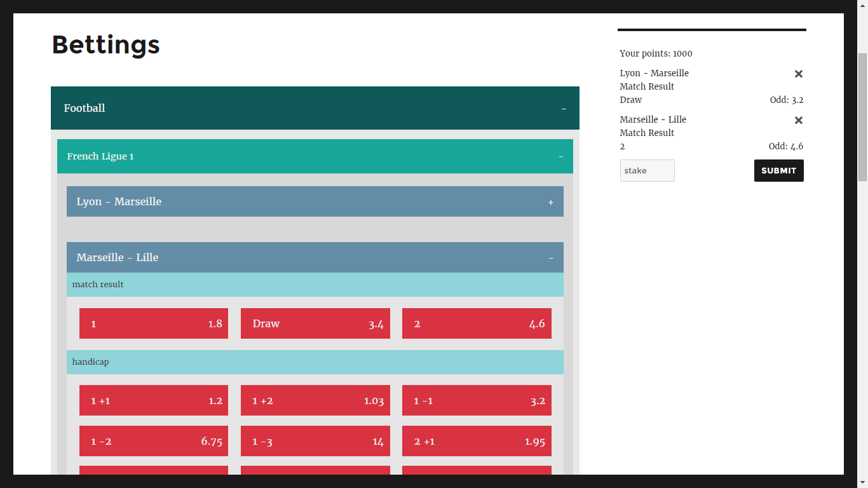Screen dimensions: 868x488
Task: Focus the stake input field
Action: (647, 170)
